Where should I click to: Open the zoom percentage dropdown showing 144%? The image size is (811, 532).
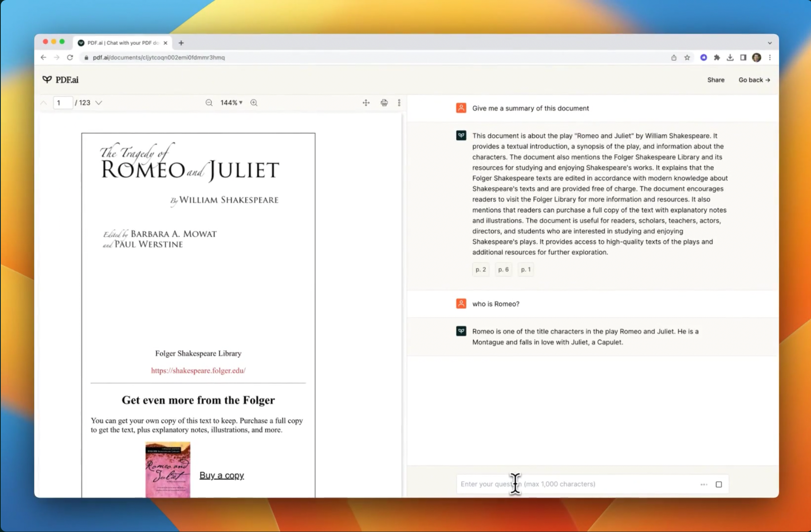coord(230,103)
